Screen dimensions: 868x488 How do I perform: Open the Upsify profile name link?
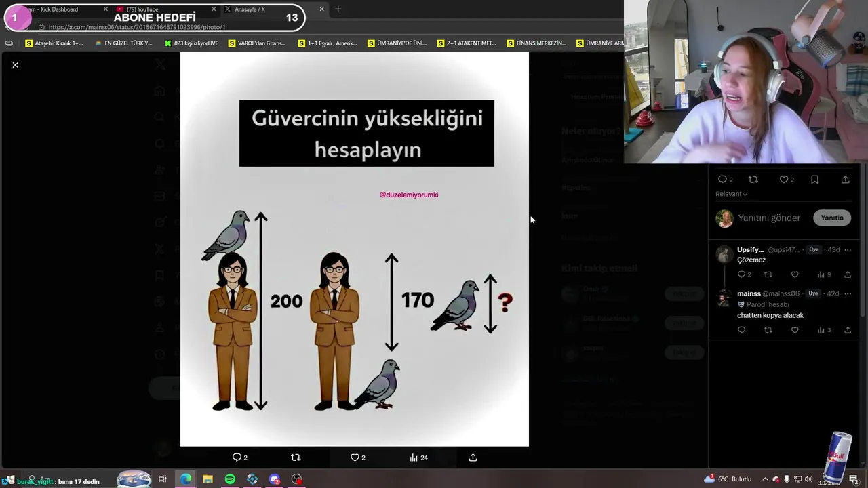click(750, 249)
